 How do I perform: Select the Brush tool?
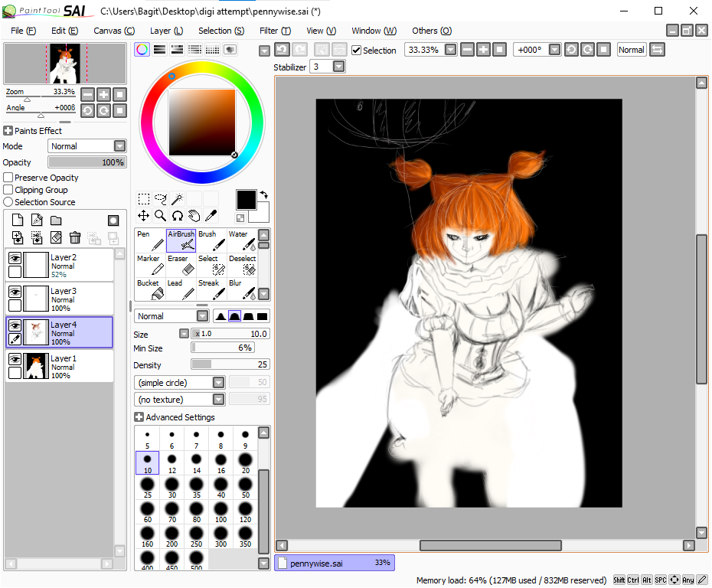pyautogui.click(x=211, y=240)
